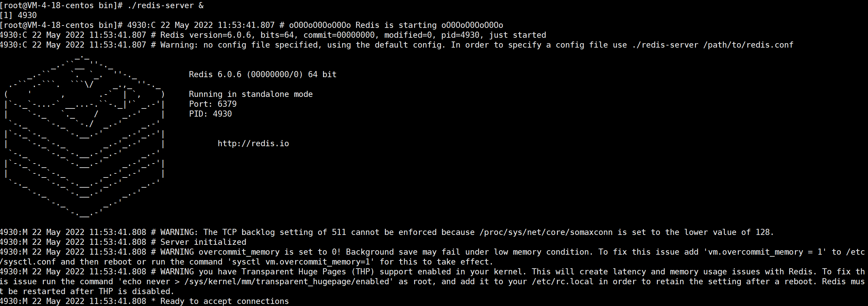Click the /path/to/redis.conf path text
The image size is (868, 306).
click(x=748, y=45)
